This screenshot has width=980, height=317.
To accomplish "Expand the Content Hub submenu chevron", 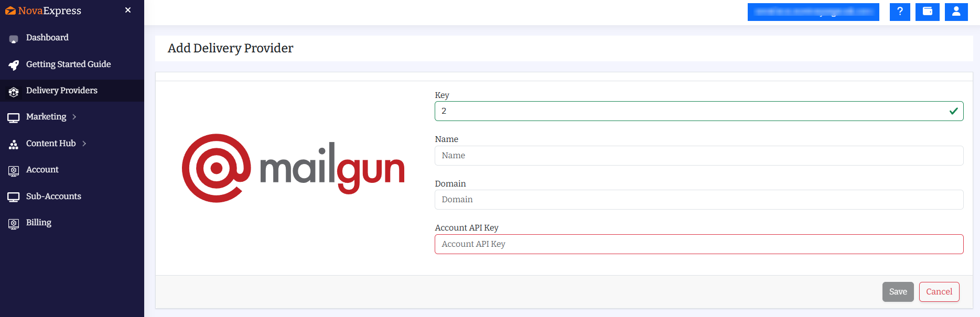I will coord(84,144).
